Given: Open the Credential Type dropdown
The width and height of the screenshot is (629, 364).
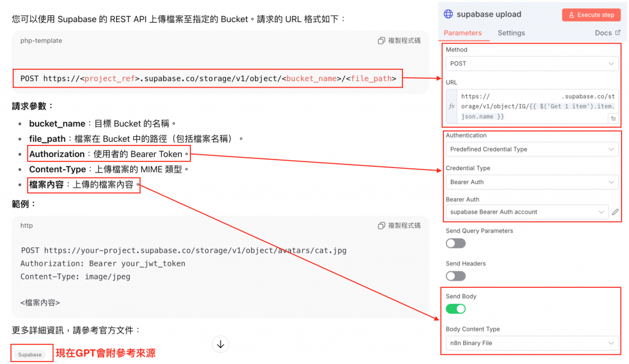Looking at the screenshot, I should tap(531, 182).
